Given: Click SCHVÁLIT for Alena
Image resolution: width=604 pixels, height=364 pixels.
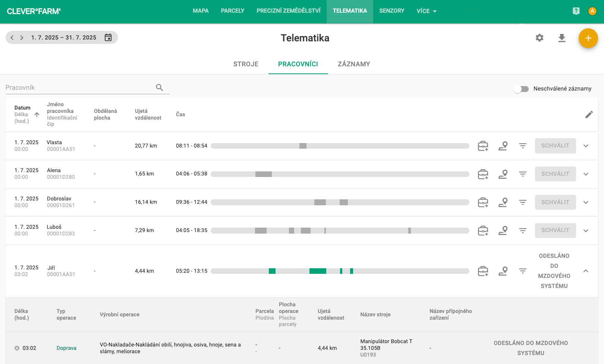Looking at the screenshot, I should point(555,174).
